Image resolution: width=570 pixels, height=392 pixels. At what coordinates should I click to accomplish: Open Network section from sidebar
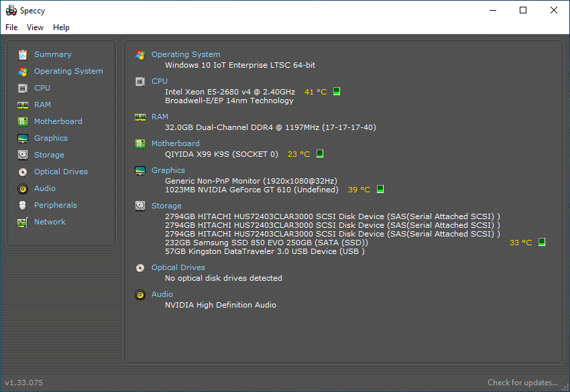pyautogui.click(x=50, y=222)
